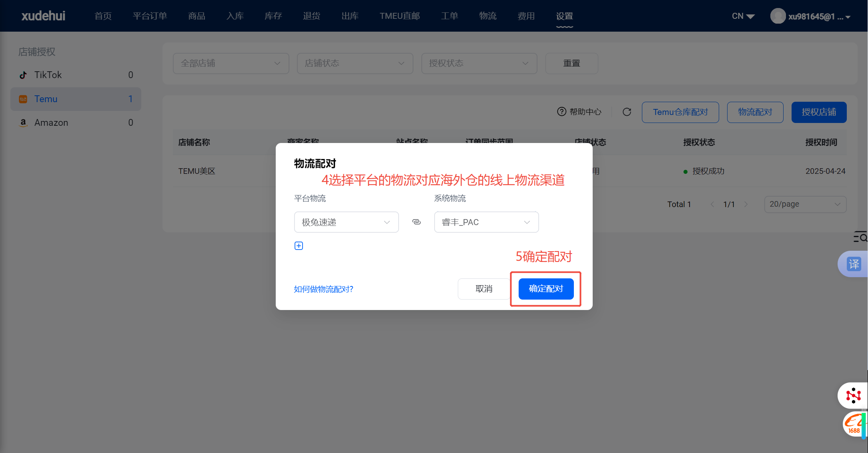The height and width of the screenshot is (453, 868).
Task: Click the TikTok icon in sidebar
Action: click(23, 75)
